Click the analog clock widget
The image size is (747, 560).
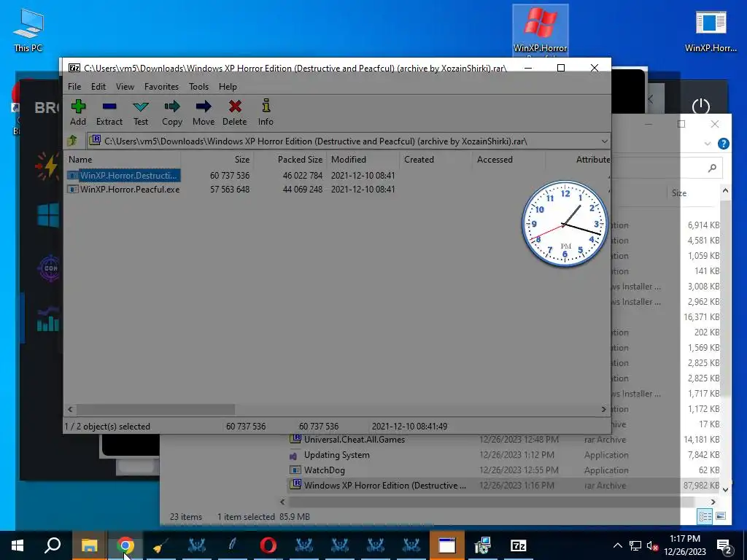click(565, 223)
